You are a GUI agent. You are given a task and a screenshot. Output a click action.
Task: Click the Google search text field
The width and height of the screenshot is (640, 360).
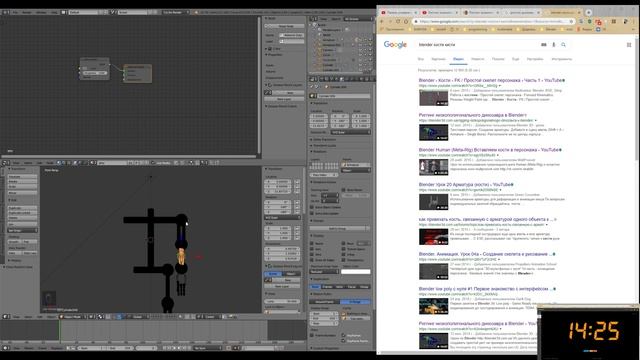pyautogui.click(x=478, y=44)
